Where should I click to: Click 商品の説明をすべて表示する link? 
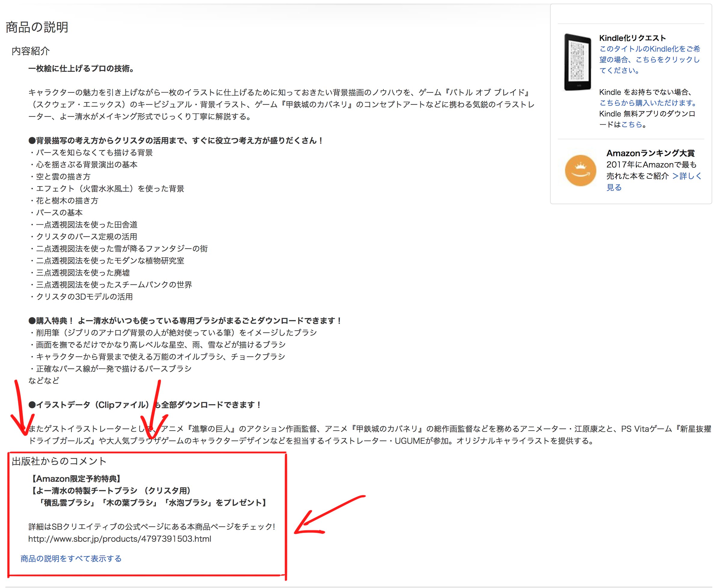[x=71, y=559]
